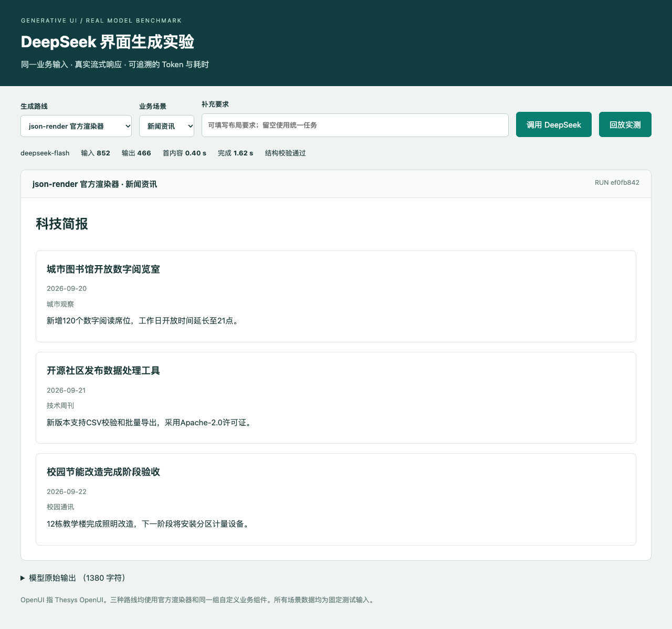This screenshot has height=629, width=672.
Task: Click the 校园节能改造完成阶段验收 card title
Action: pos(103,472)
